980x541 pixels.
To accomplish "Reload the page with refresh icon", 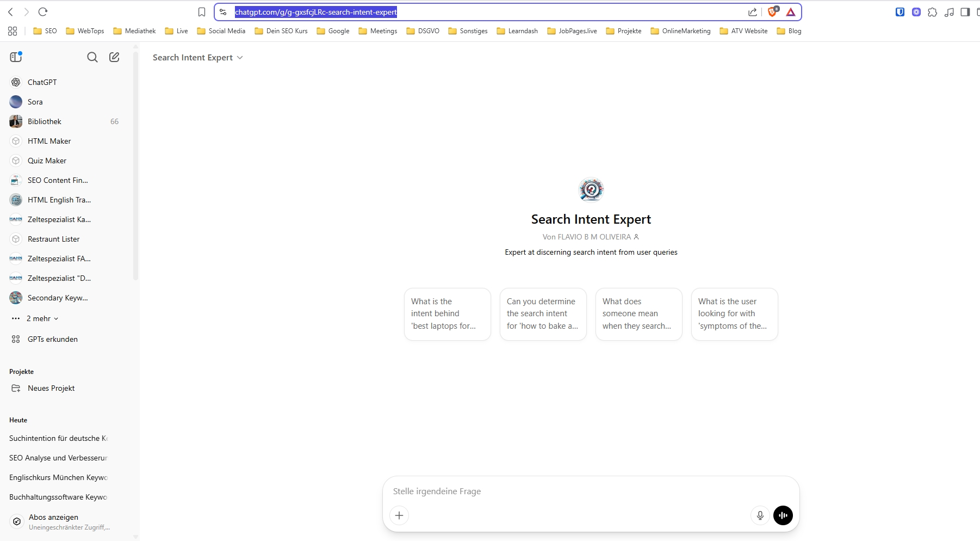I will [x=43, y=12].
